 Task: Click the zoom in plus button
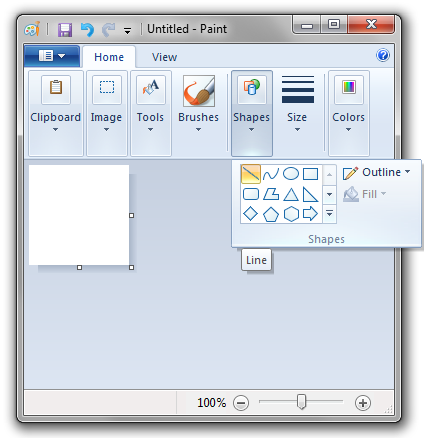click(363, 403)
